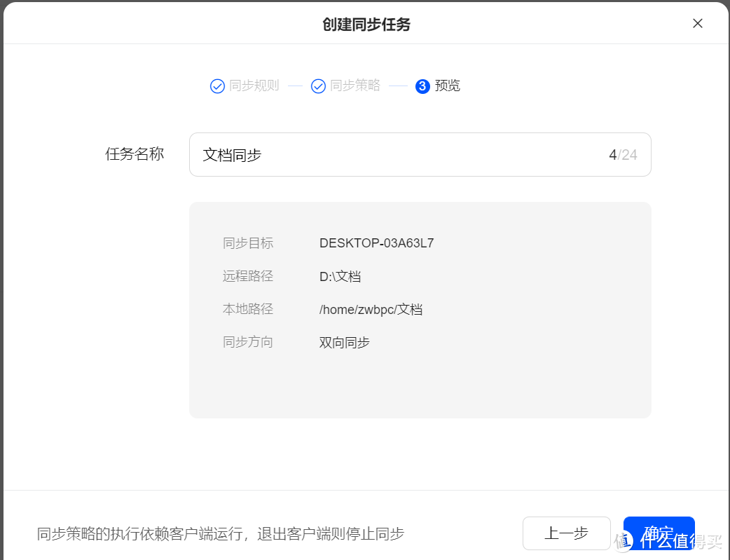This screenshot has width=730, height=560.
Task: Click the local path /home/zwbpc/文档
Action: pos(371,308)
